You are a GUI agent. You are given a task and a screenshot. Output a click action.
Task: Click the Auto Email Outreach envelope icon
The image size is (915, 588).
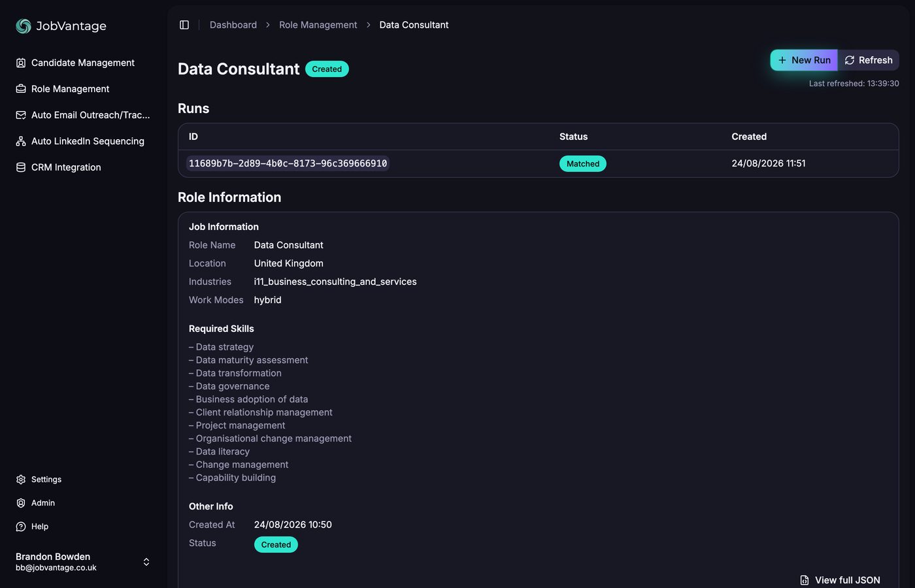(21, 115)
